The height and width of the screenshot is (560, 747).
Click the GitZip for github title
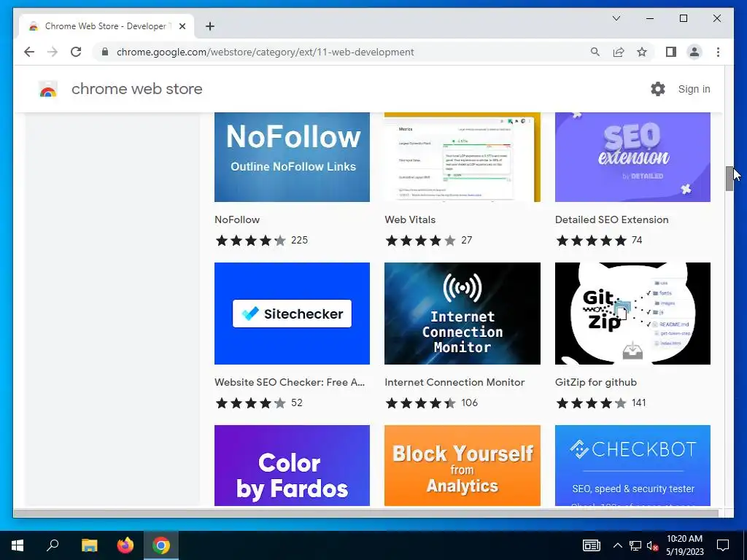coord(595,382)
